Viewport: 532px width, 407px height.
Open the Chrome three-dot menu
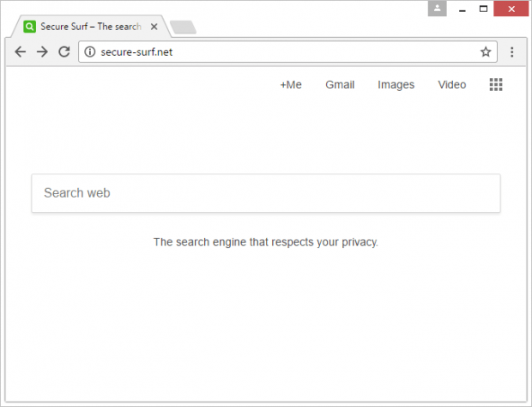pos(511,52)
